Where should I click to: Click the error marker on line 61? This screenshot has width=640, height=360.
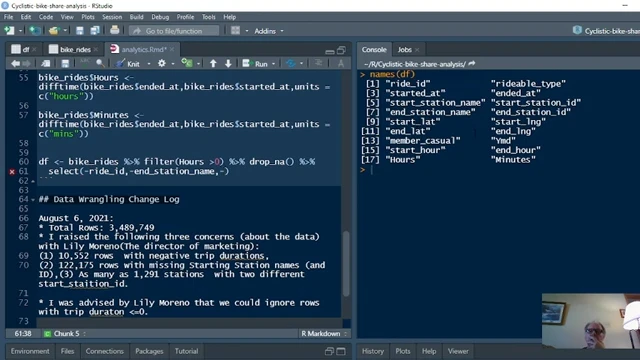[x=12, y=171]
